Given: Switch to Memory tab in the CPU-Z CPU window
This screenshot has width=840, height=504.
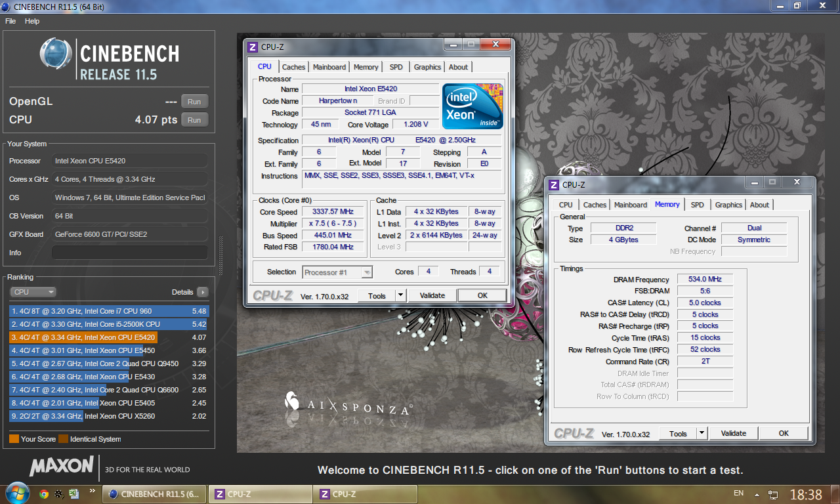Looking at the screenshot, I should [366, 67].
